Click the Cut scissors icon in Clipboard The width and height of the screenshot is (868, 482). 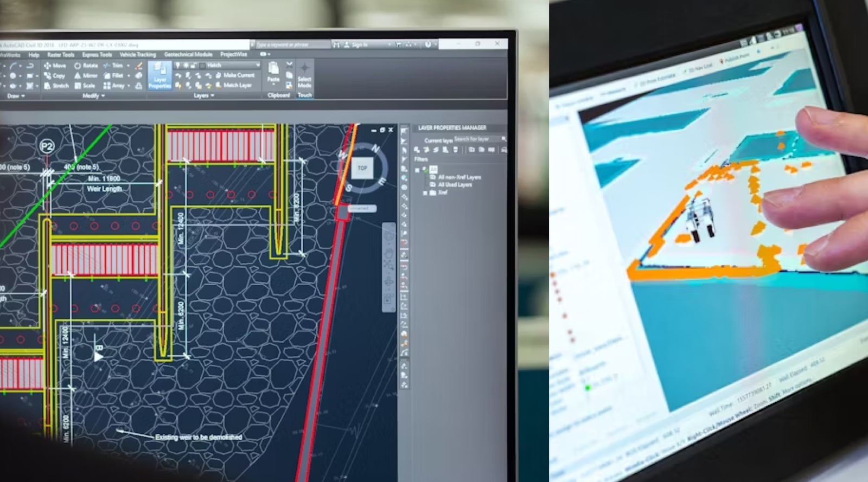[x=289, y=65]
